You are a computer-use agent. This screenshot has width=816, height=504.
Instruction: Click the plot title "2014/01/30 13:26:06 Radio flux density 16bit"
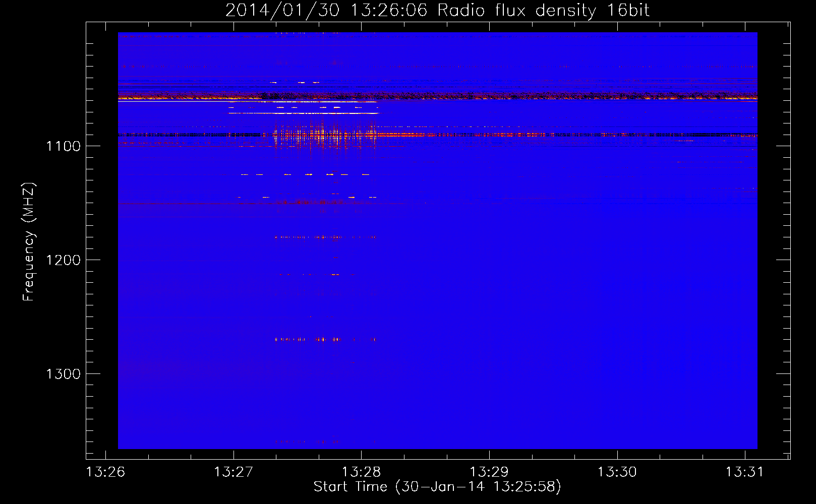tap(437, 10)
